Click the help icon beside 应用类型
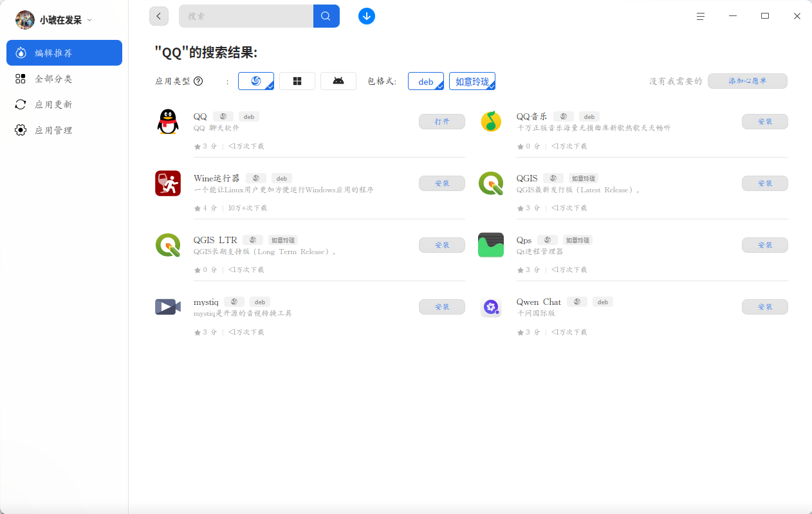Viewport: 812px width, 514px height. pos(198,81)
